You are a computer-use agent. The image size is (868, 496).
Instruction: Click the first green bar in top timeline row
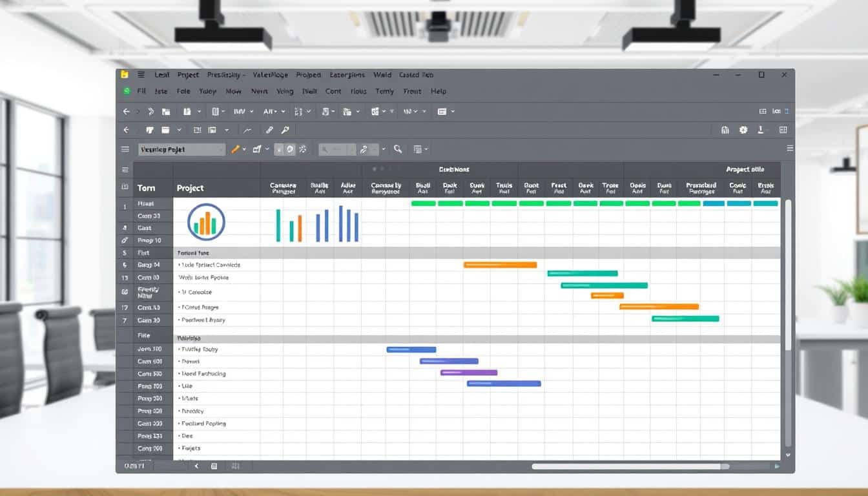(424, 203)
